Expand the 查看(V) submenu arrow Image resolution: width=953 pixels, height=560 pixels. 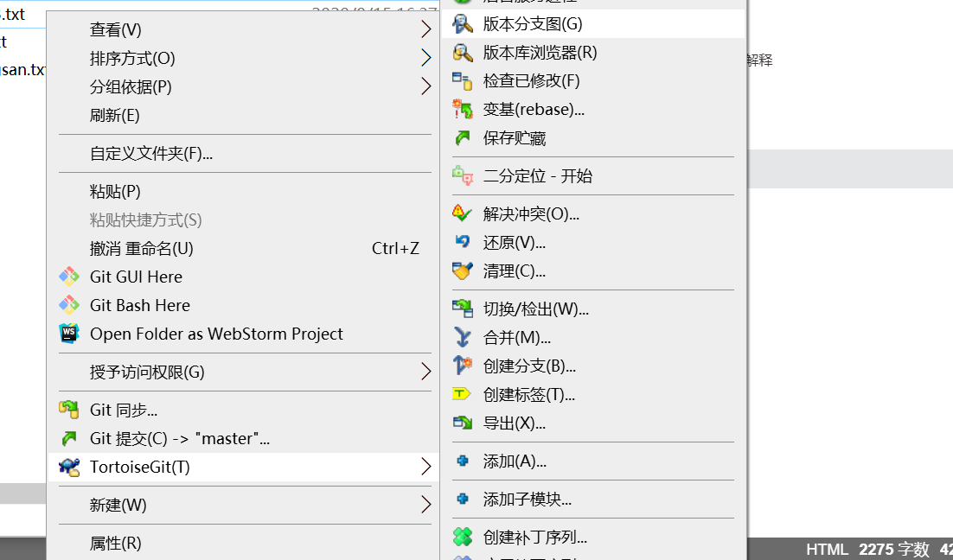pos(426,29)
